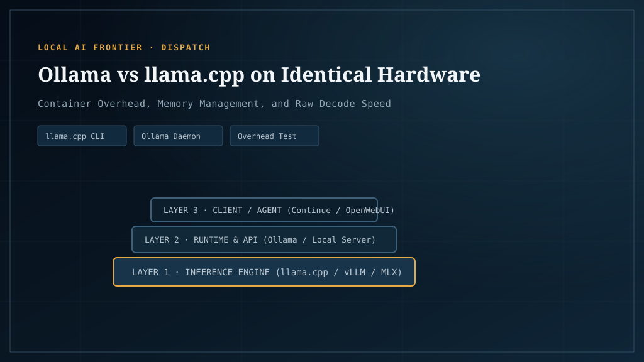Click the Layer 2 Runtime & API box
The width and height of the screenshot is (644, 362).
point(264,239)
